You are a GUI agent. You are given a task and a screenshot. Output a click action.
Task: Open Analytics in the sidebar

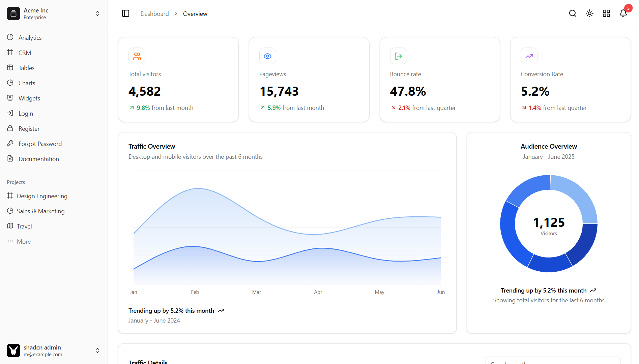click(30, 38)
